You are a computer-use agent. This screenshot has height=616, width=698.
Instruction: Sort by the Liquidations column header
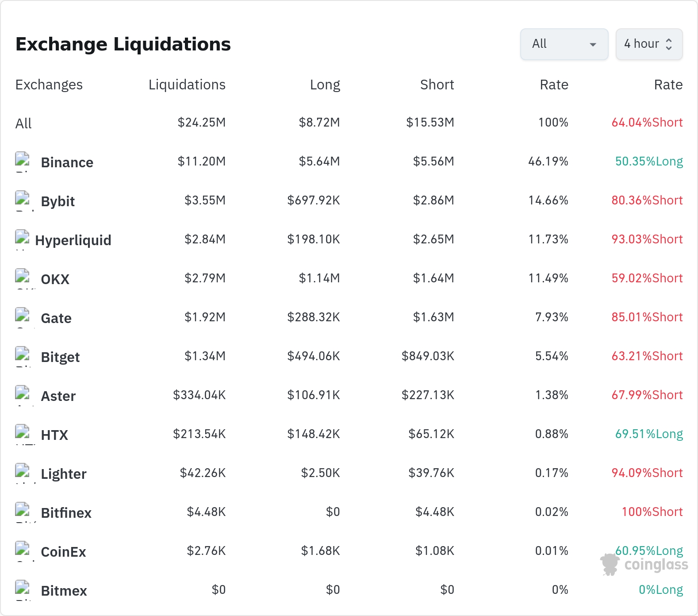pos(187,85)
